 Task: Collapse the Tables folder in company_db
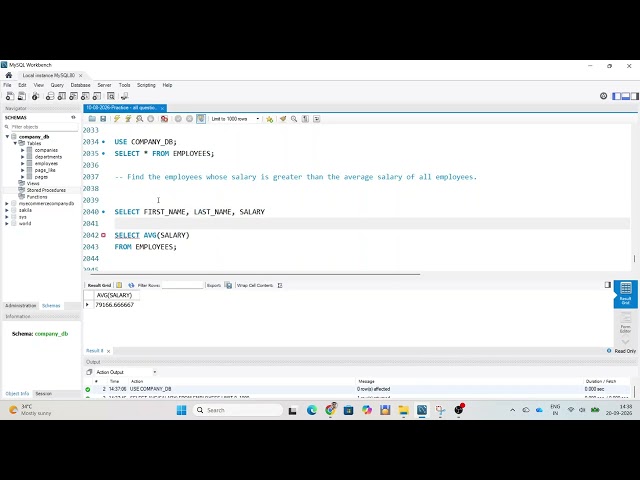(x=15, y=143)
